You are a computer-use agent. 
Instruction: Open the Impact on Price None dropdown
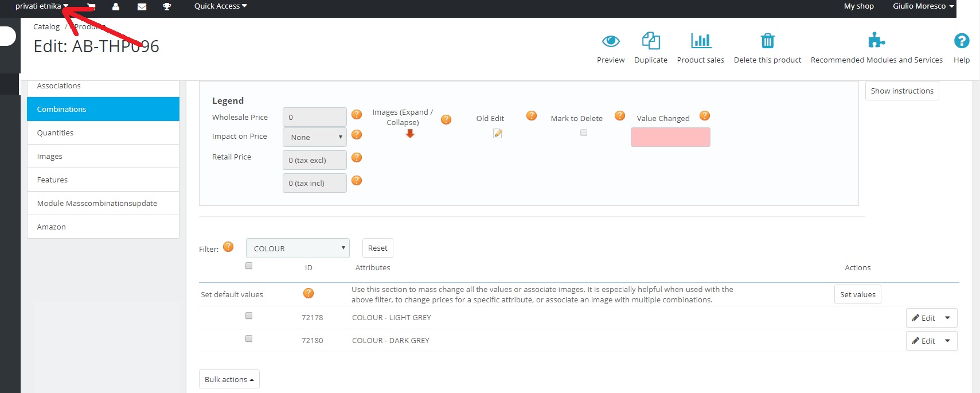click(314, 137)
